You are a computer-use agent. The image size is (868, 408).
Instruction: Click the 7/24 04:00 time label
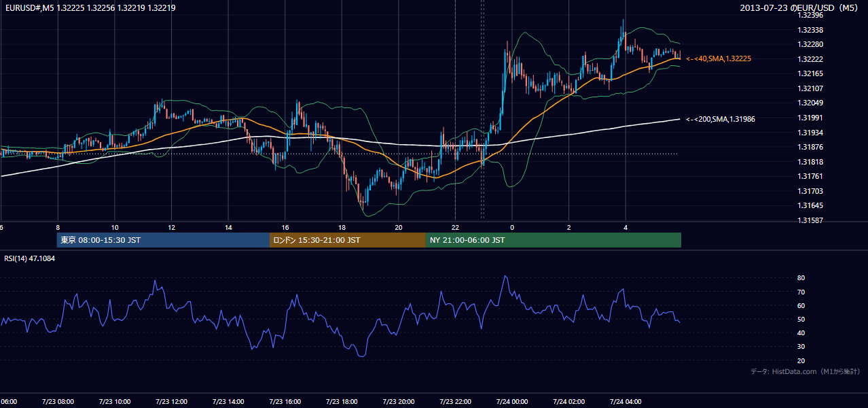point(626,401)
